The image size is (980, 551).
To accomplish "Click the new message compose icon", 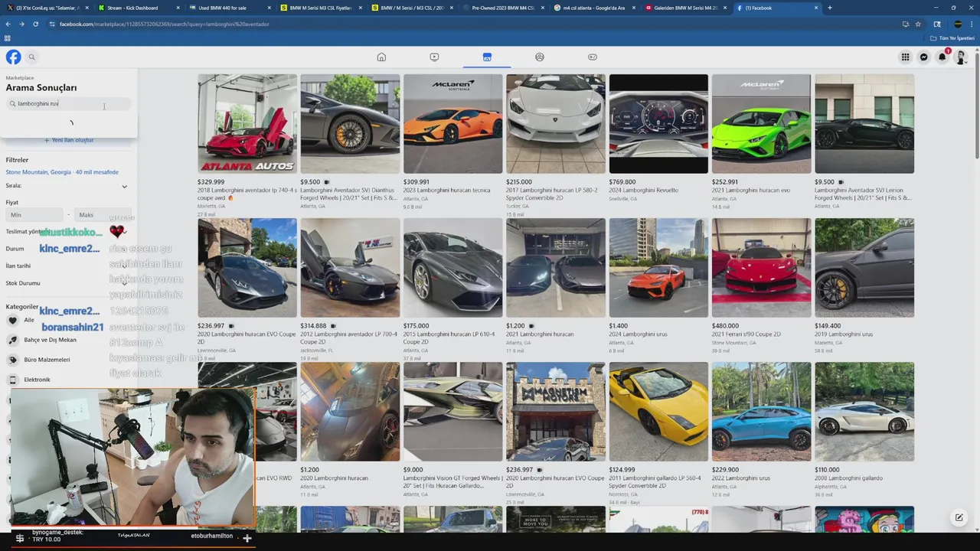I will 959,517.
